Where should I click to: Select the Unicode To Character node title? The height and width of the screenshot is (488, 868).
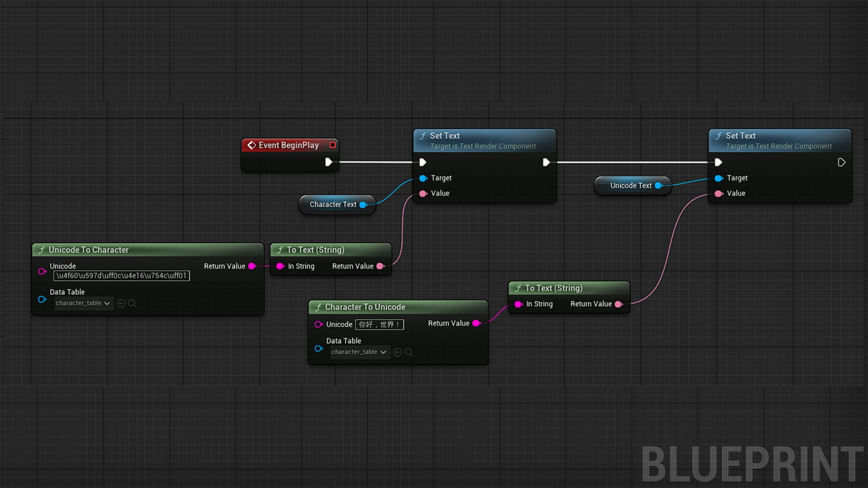89,250
